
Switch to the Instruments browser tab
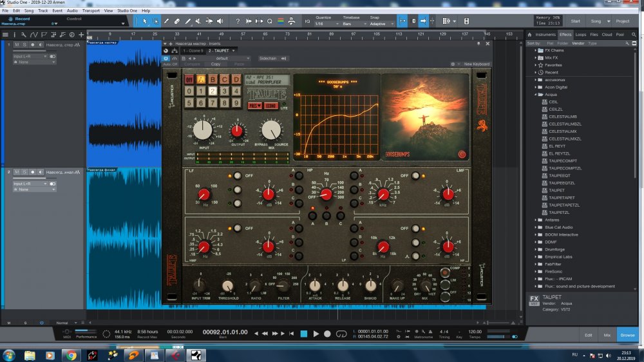(545, 35)
